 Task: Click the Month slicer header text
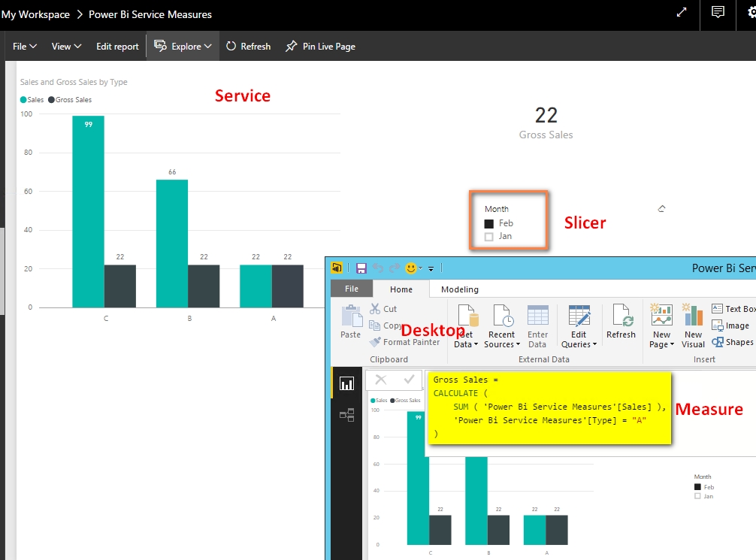(497, 209)
